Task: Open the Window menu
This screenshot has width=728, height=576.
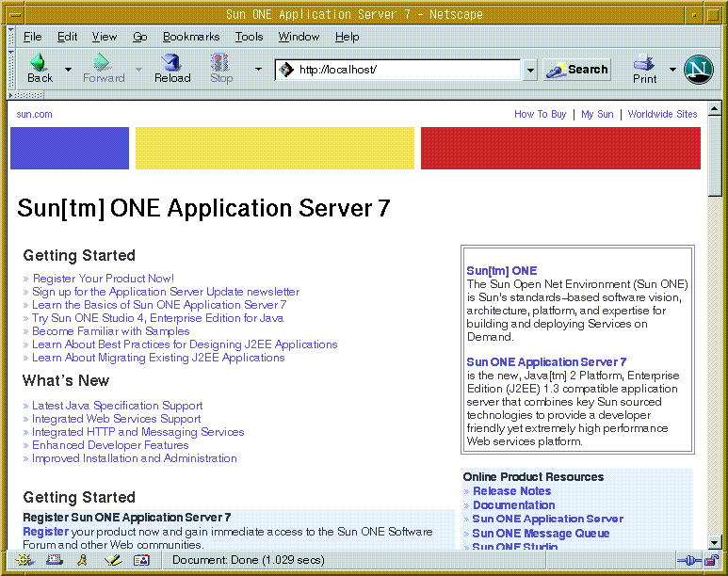Action: pyautogui.click(x=299, y=37)
